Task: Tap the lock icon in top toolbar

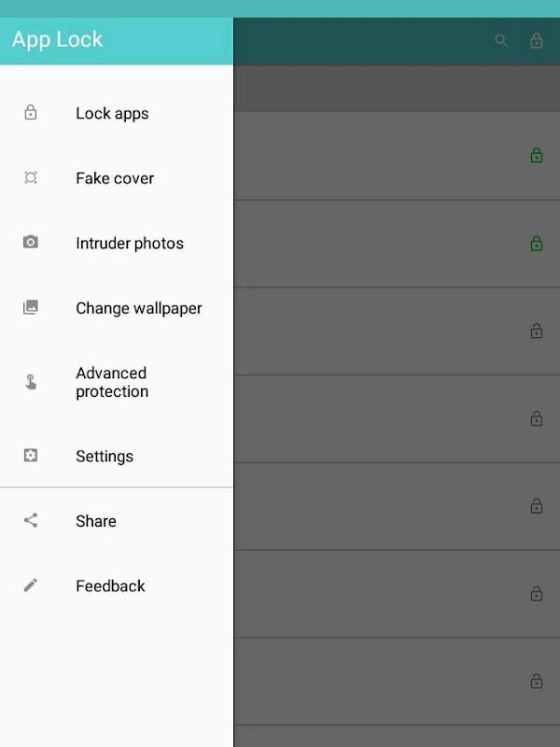Action: pyautogui.click(x=536, y=41)
